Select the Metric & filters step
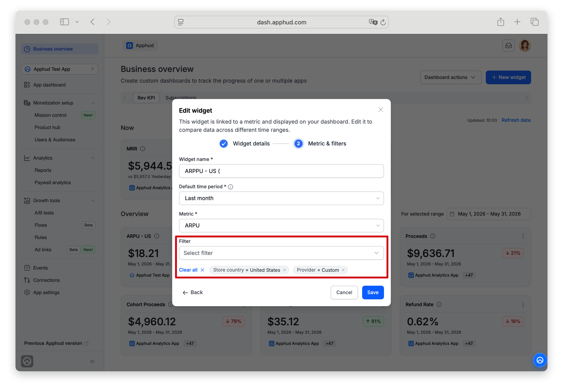Viewport: 563px width, 392px height. [320, 143]
